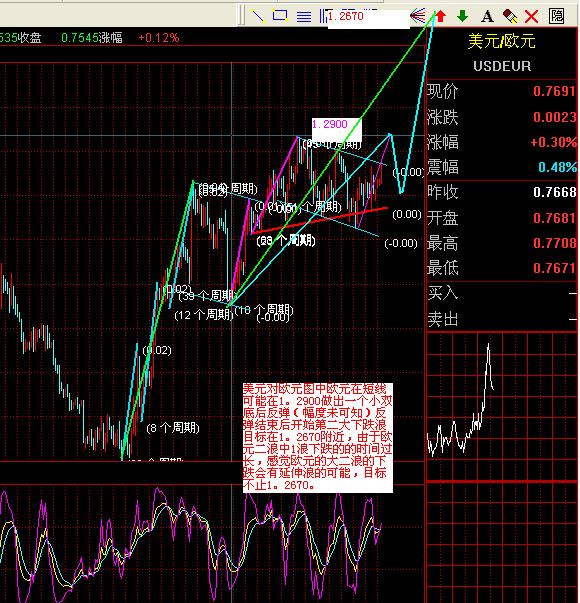Click the 最高 value 0.7708
Image resolution: width=580 pixels, height=603 pixels.
coord(554,243)
